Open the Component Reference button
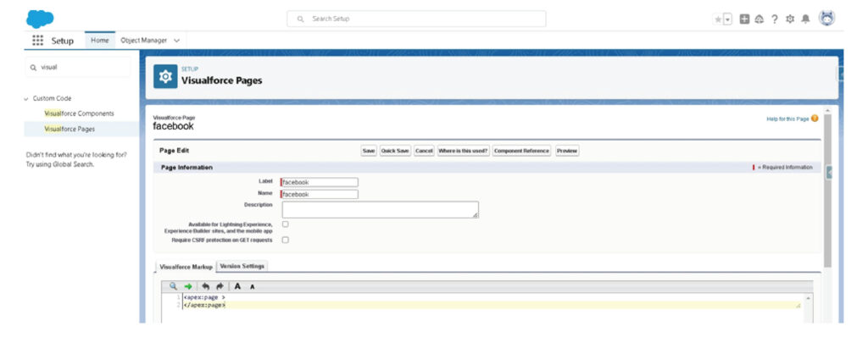Viewport: 868px width, 337px height. pos(521,151)
